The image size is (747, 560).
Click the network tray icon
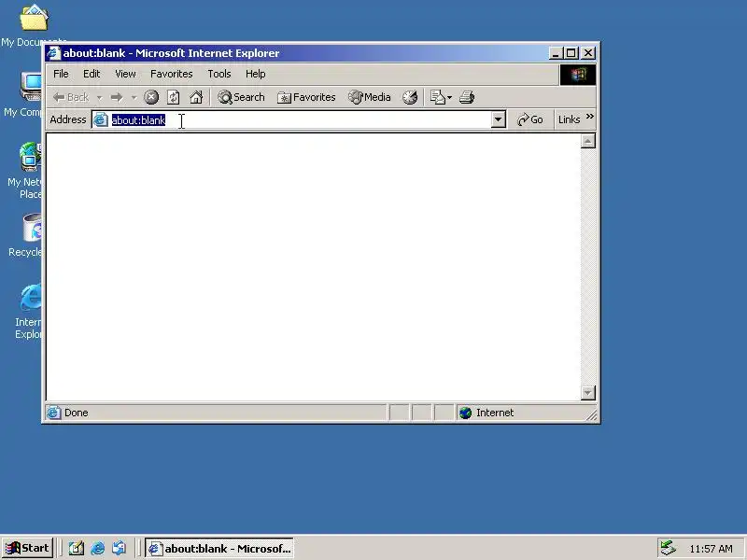(668, 549)
